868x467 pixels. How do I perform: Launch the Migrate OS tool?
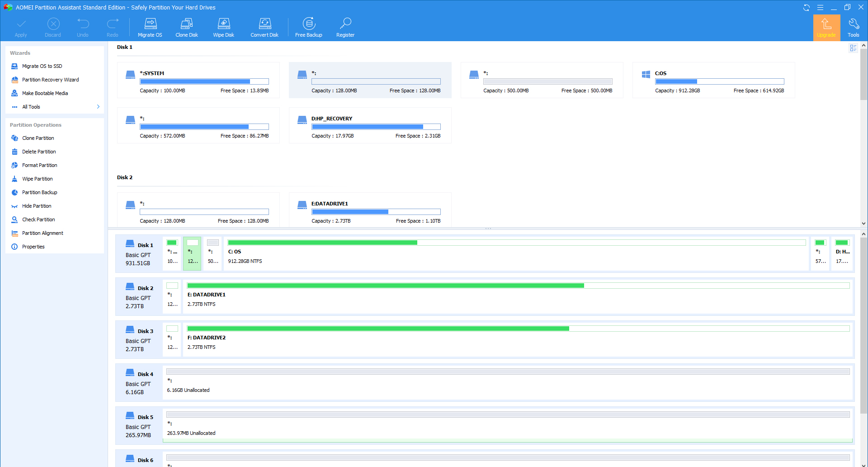click(x=150, y=28)
